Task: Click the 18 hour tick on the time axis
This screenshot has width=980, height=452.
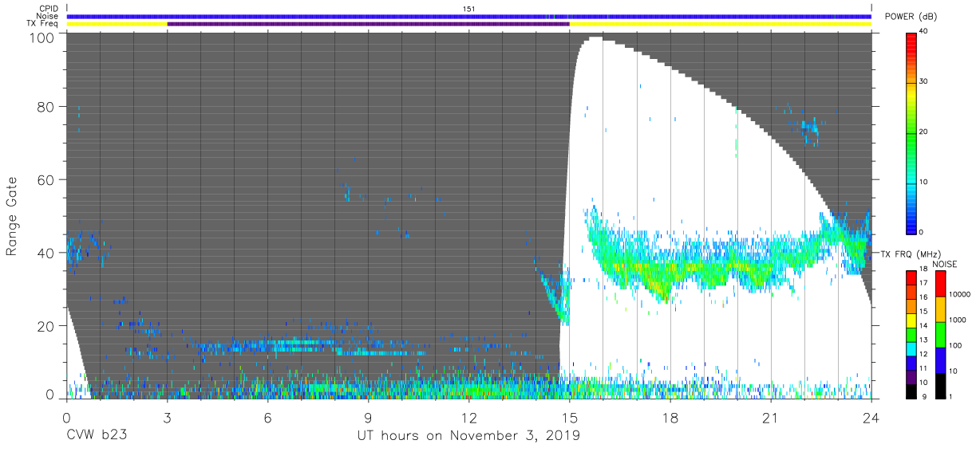Action: pyautogui.click(x=670, y=417)
